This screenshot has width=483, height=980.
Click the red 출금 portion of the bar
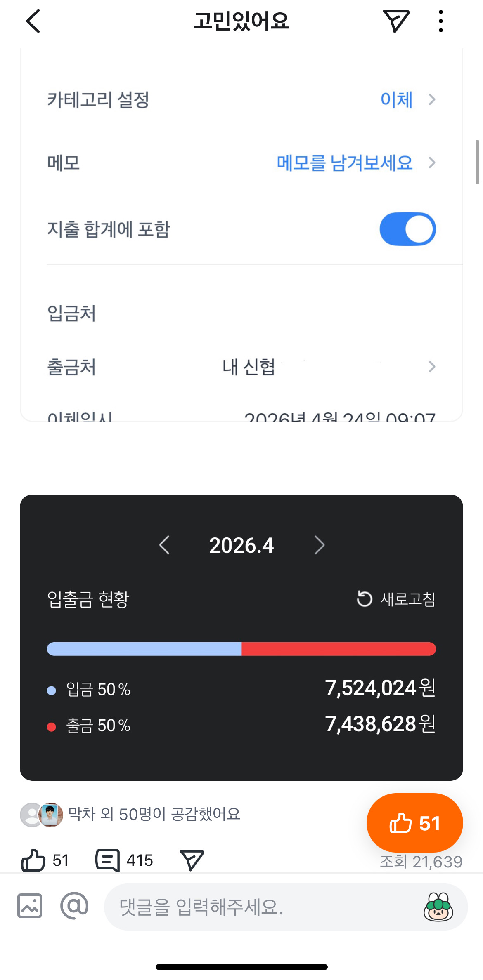tap(339, 649)
